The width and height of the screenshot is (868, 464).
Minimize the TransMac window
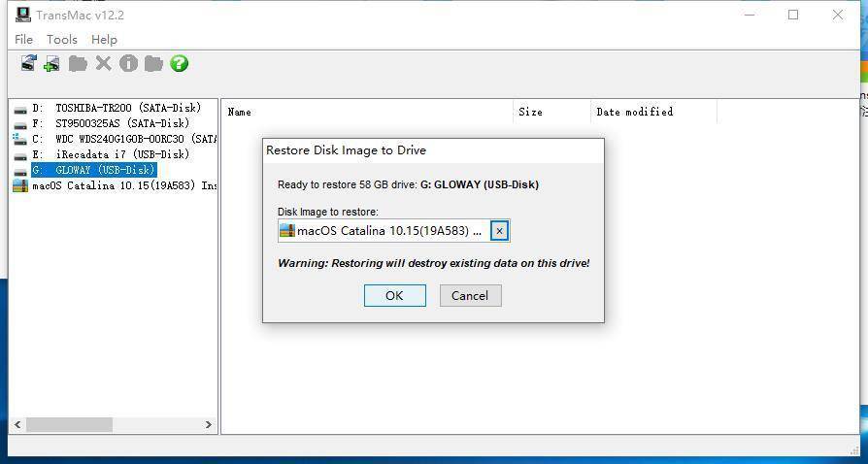point(749,15)
